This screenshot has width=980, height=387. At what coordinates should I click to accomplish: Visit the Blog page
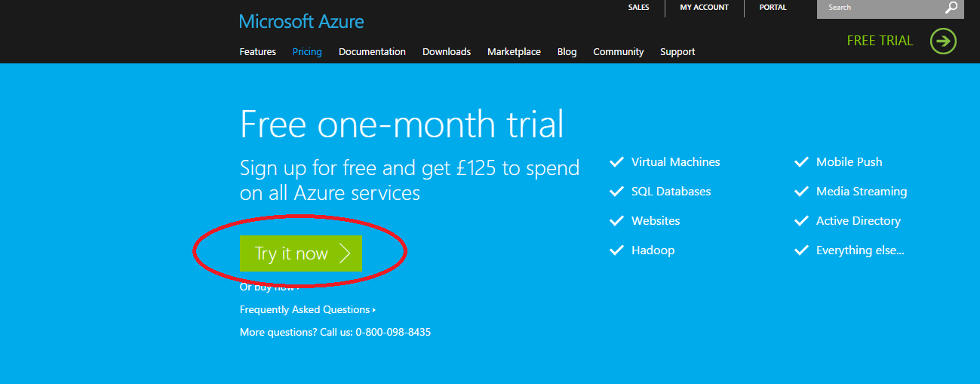[567, 52]
